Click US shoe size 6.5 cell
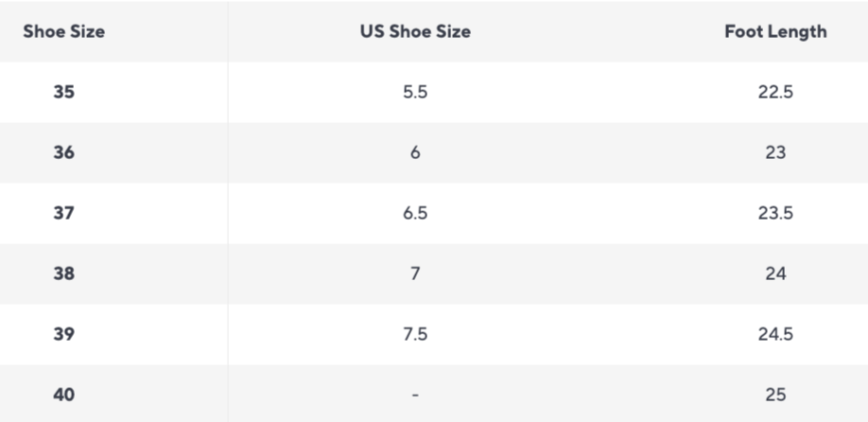Screen dimensions: 868x422 415,213
